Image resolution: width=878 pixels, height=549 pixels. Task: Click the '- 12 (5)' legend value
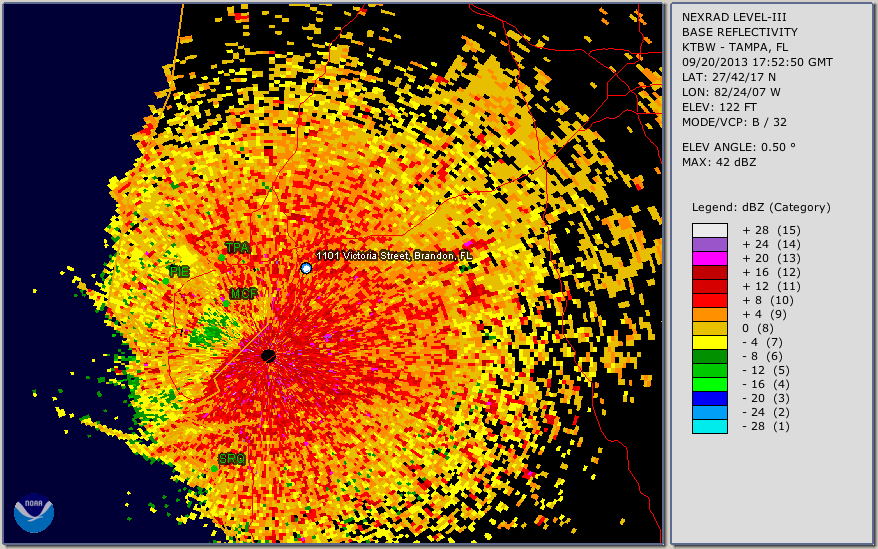pyautogui.click(x=766, y=370)
